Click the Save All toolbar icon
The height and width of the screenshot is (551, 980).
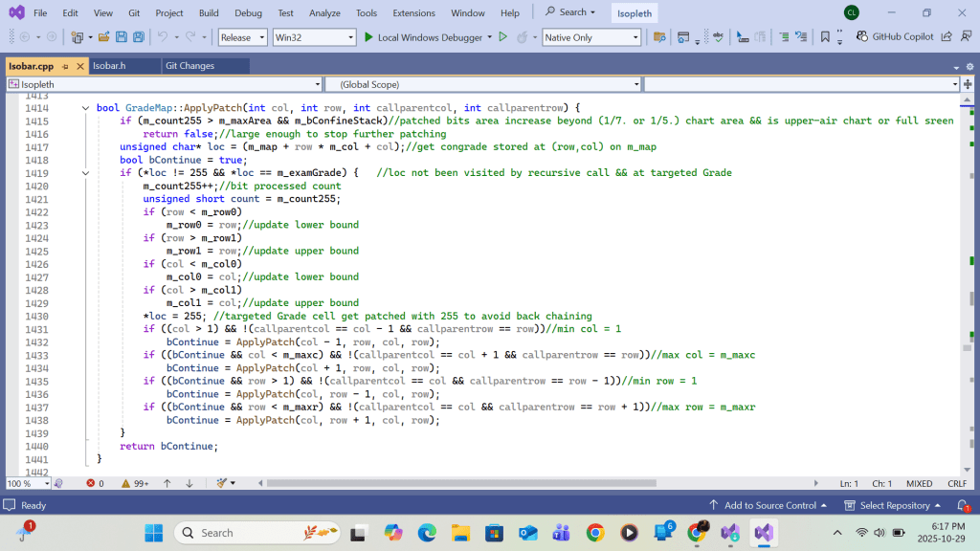(x=139, y=37)
